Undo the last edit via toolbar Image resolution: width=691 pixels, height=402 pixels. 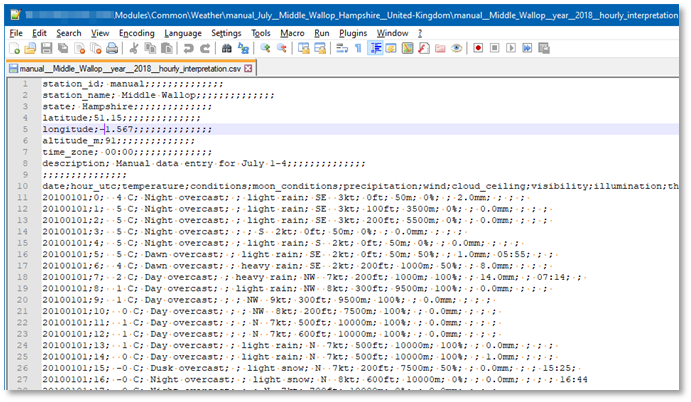pyautogui.click(x=186, y=48)
